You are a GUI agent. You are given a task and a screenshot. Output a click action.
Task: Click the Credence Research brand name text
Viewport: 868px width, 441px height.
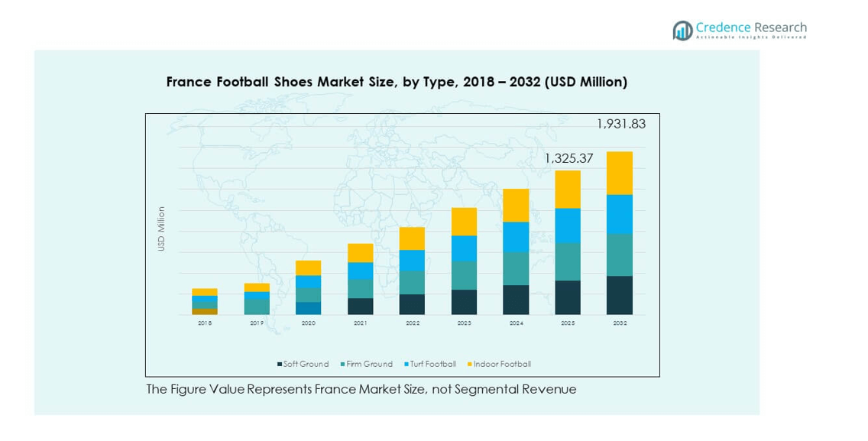click(x=751, y=28)
